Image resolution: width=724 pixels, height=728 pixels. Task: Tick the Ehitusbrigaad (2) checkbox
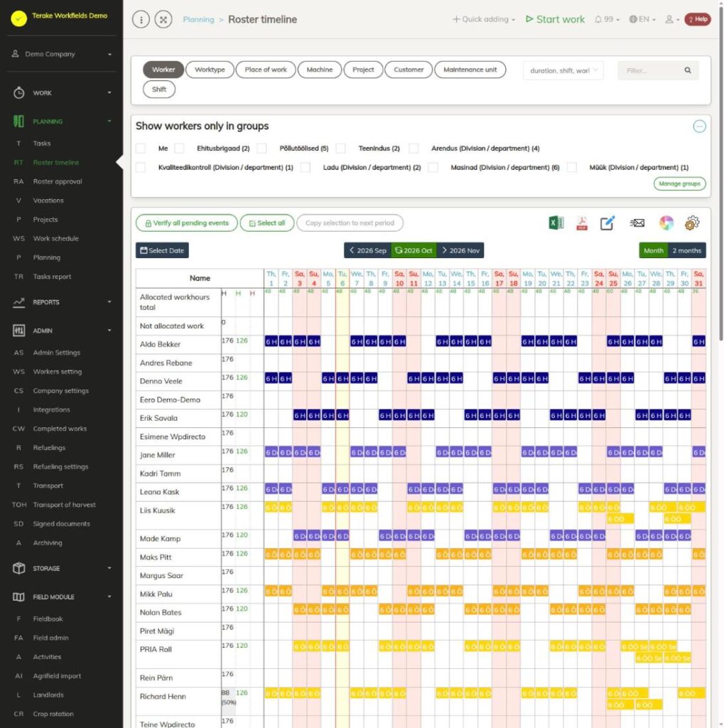(179, 149)
